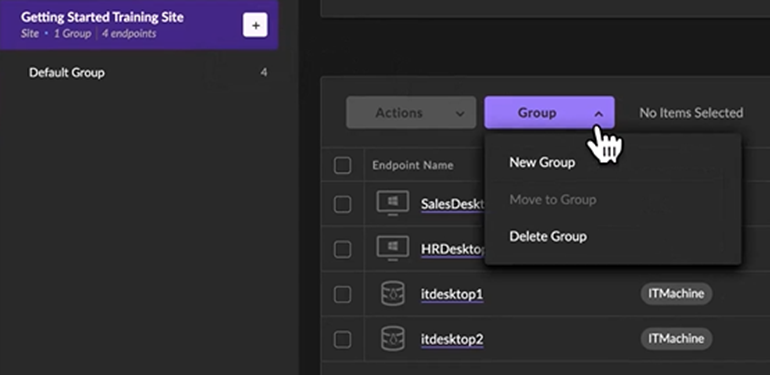Open the itdesktop2 endpoint link

click(452, 339)
